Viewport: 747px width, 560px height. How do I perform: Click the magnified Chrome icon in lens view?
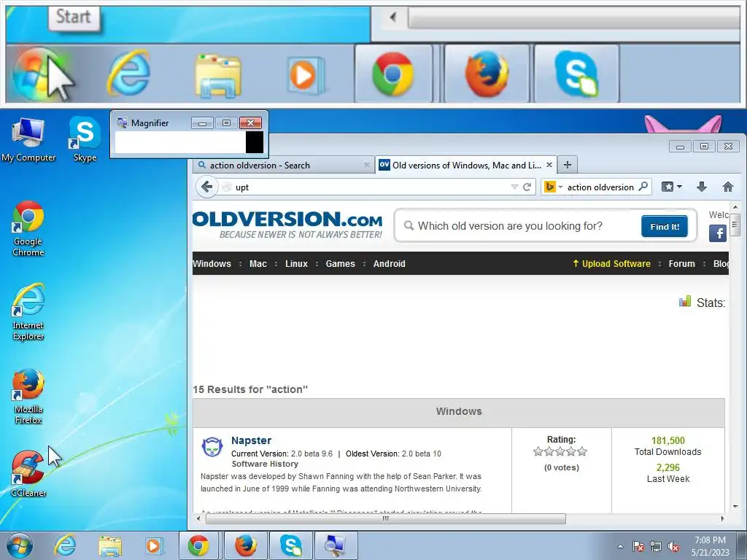pyautogui.click(x=393, y=74)
